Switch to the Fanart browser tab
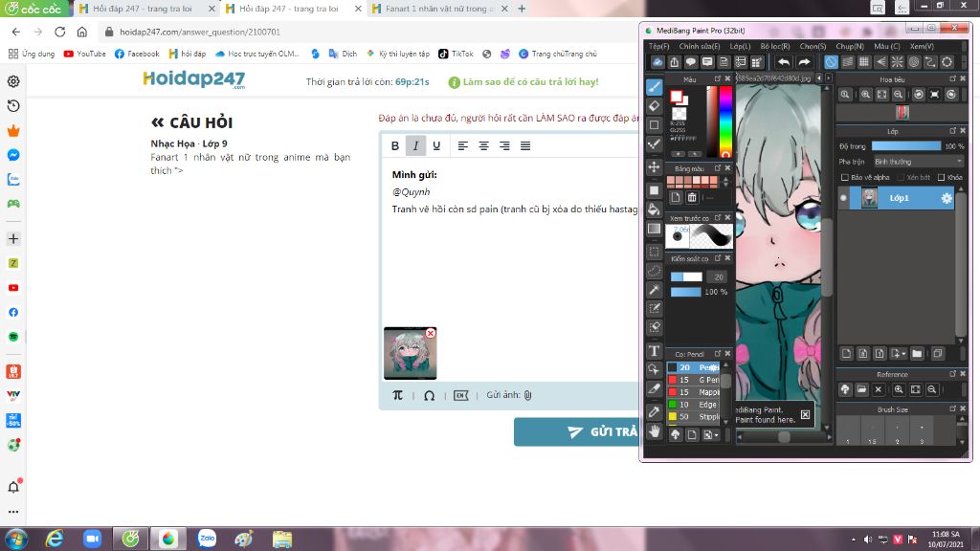 point(440,9)
